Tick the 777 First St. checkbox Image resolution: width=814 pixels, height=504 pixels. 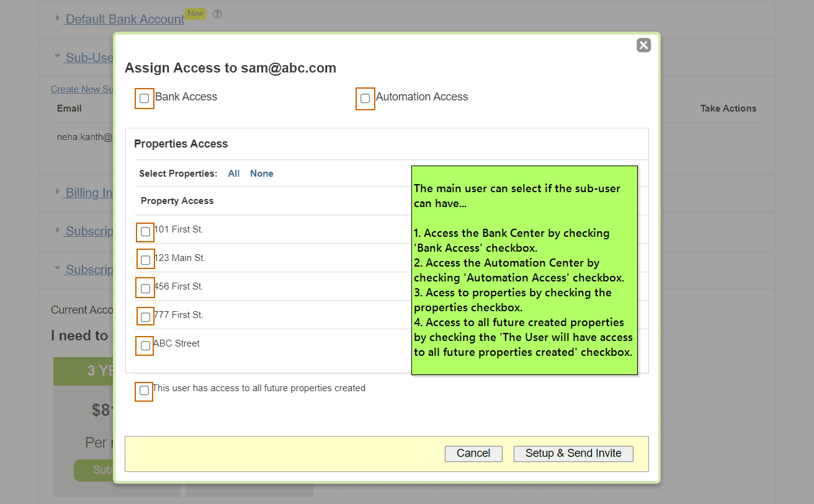tap(145, 317)
